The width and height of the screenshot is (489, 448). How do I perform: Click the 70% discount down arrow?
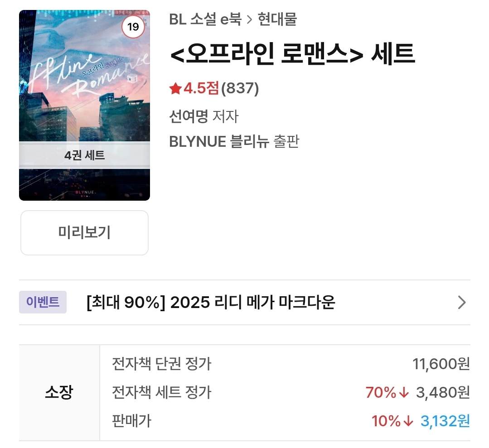coord(404,393)
